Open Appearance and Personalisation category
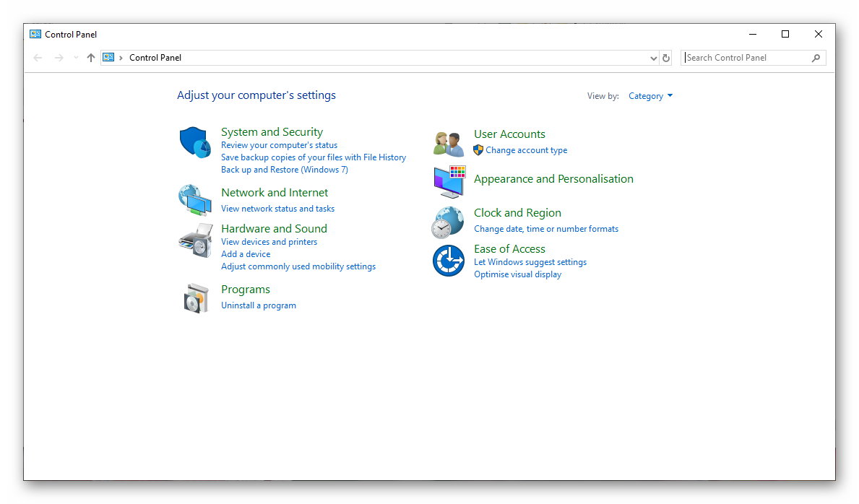 click(553, 179)
